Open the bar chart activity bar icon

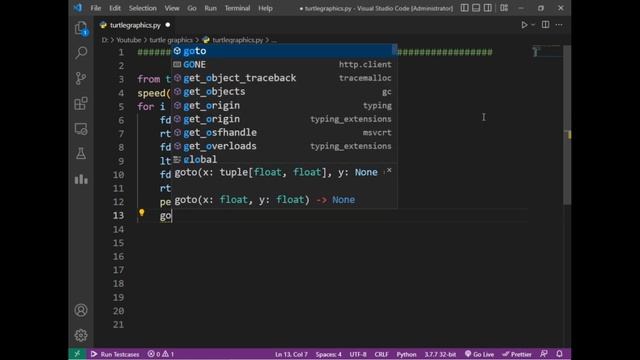[x=81, y=179]
